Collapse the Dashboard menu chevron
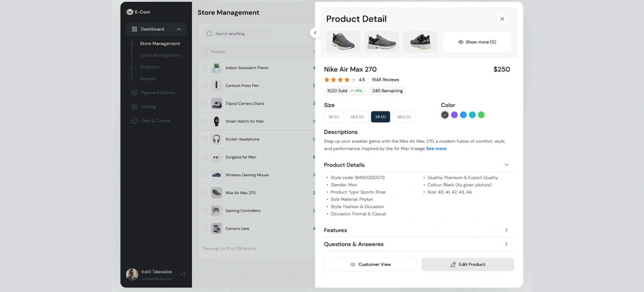644x292 pixels. click(179, 29)
